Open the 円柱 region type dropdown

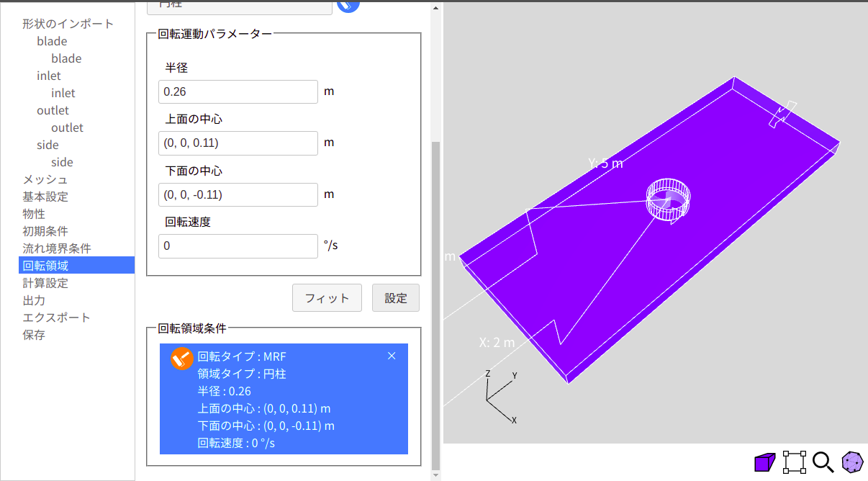[x=240, y=6]
